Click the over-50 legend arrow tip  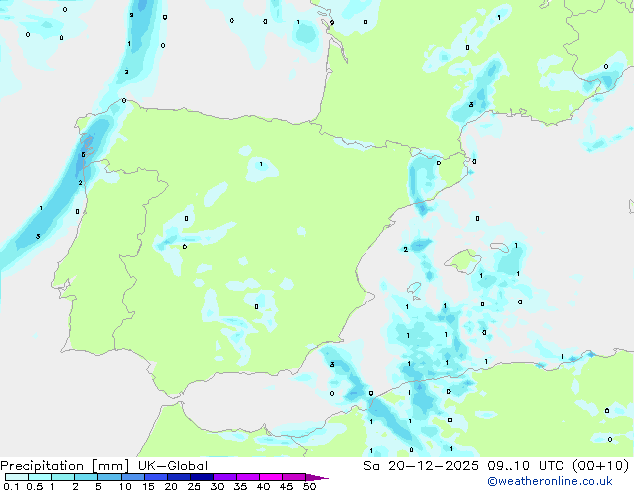coord(317,477)
